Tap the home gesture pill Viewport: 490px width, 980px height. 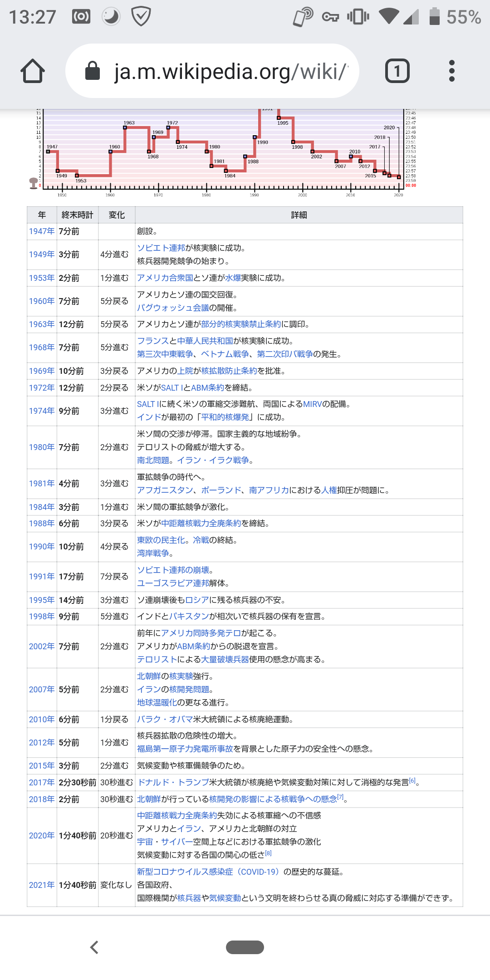(x=245, y=947)
